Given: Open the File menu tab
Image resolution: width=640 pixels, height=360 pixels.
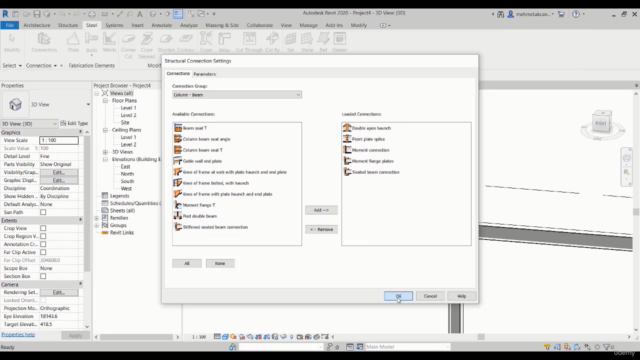Looking at the screenshot, I should tap(9, 25).
